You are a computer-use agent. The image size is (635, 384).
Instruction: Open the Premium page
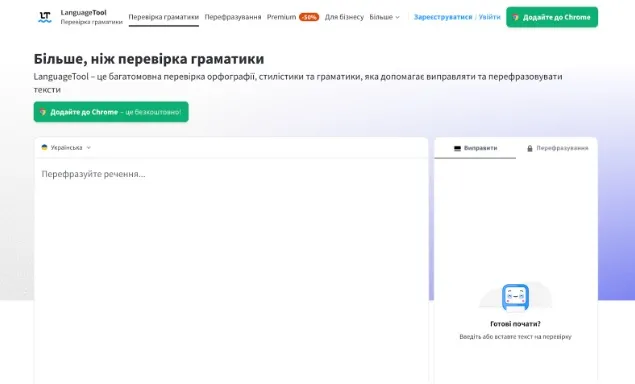click(x=281, y=17)
